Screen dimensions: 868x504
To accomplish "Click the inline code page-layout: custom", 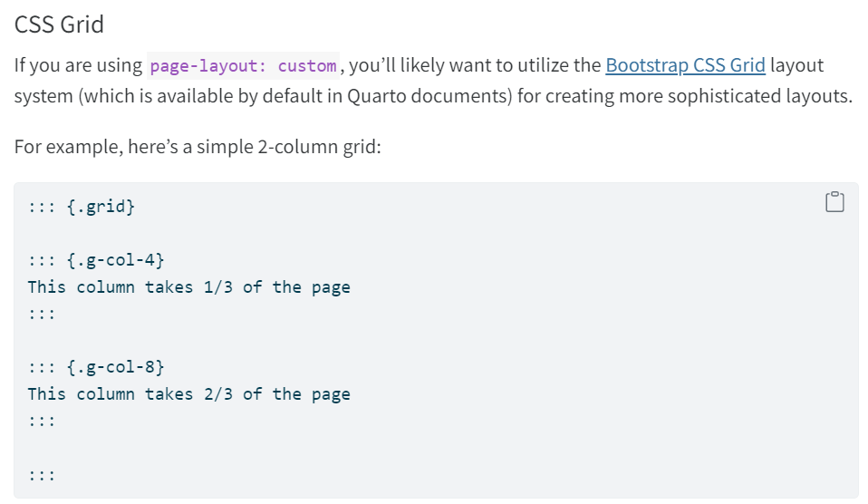I will click(x=243, y=66).
